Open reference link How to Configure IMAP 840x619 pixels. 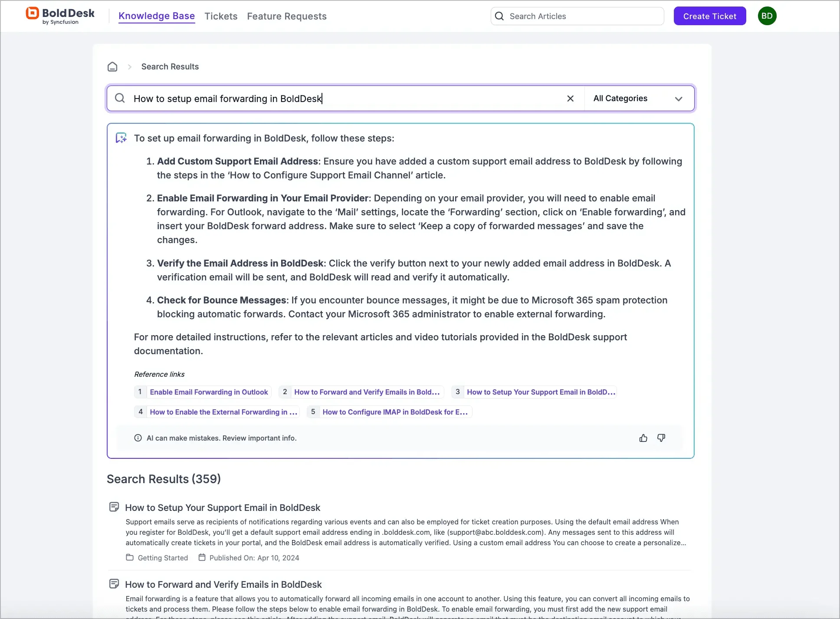[x=395, y=412]
